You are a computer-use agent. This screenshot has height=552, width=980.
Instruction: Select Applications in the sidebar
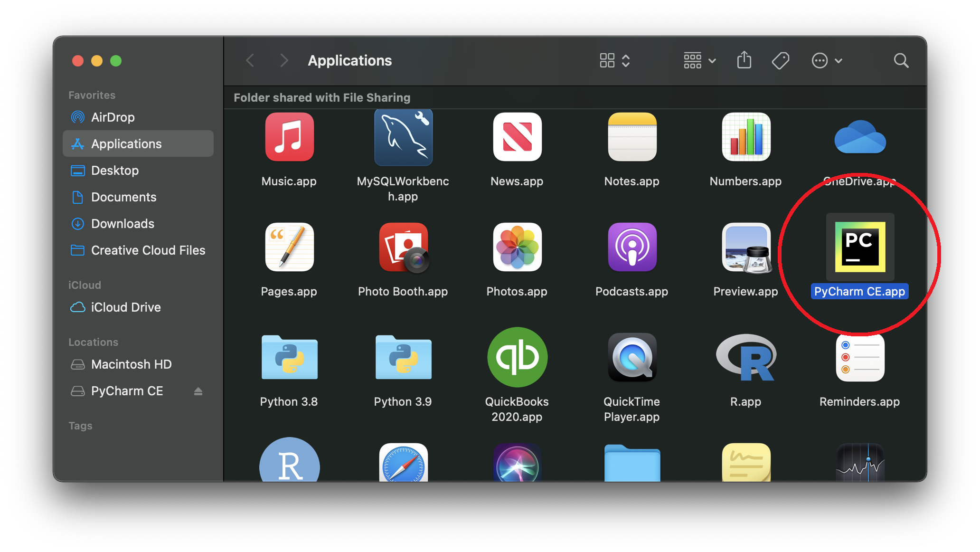tap(138, 143)
